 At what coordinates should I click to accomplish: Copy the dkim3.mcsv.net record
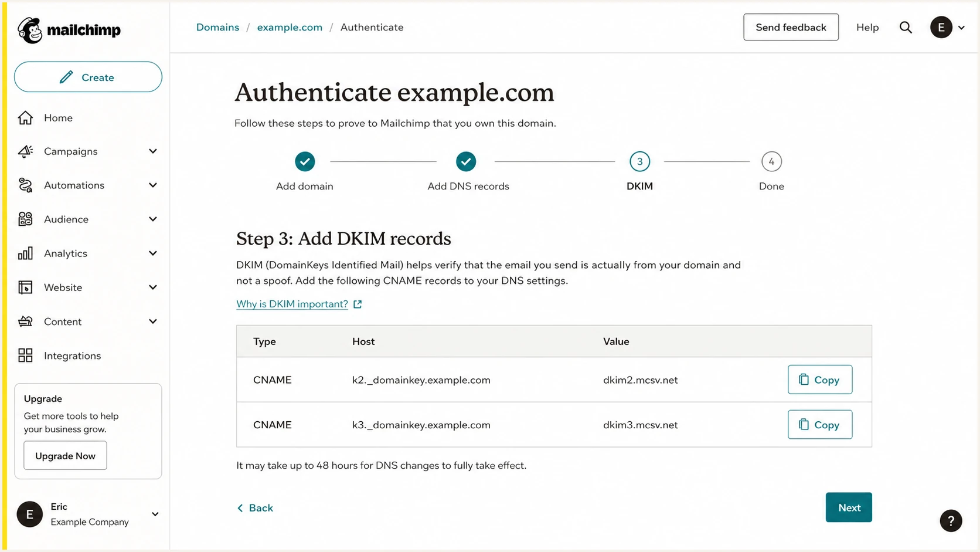[820, 425]
